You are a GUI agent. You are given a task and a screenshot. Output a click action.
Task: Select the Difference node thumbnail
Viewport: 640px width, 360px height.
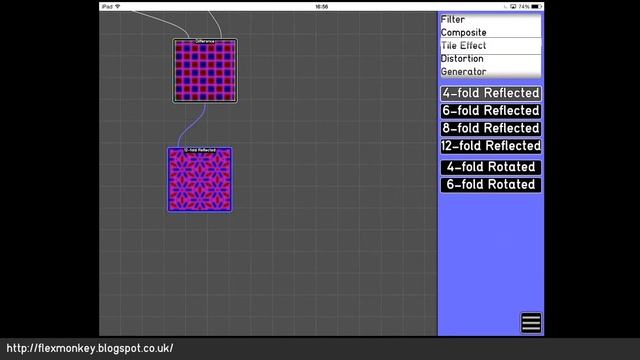coord(205,71)
